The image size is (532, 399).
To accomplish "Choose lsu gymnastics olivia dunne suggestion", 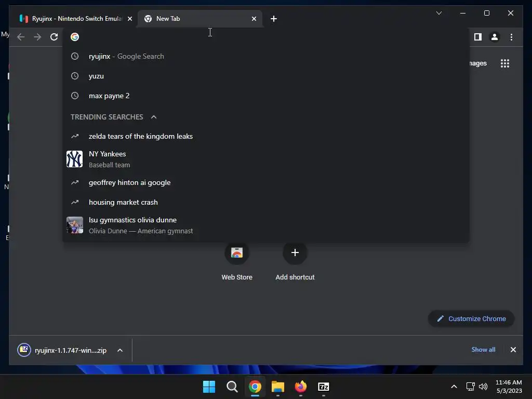I will point(266,225).
